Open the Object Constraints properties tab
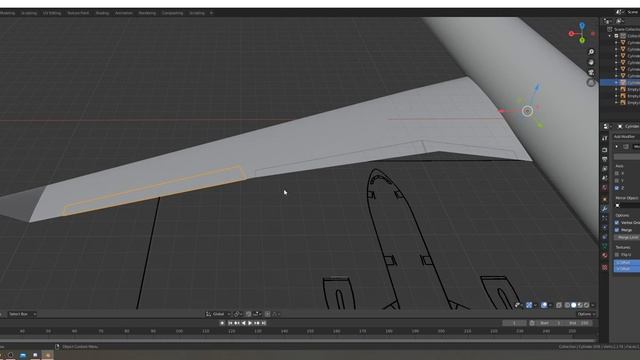Viewport: 640px width, 360px height. tap(604, 237)
